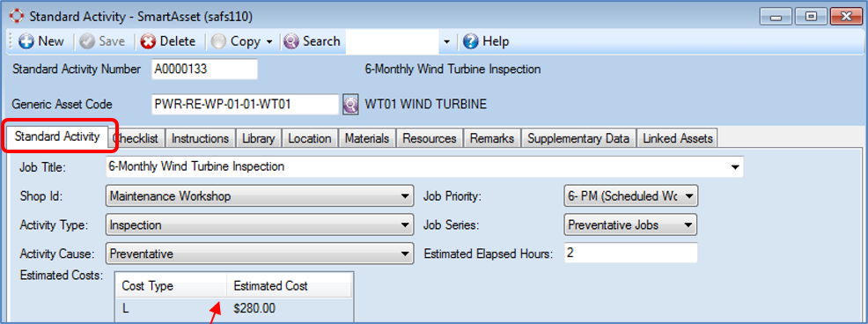Click the Search magnifier icon
The image size is (868, 324).
coord(291,41)
